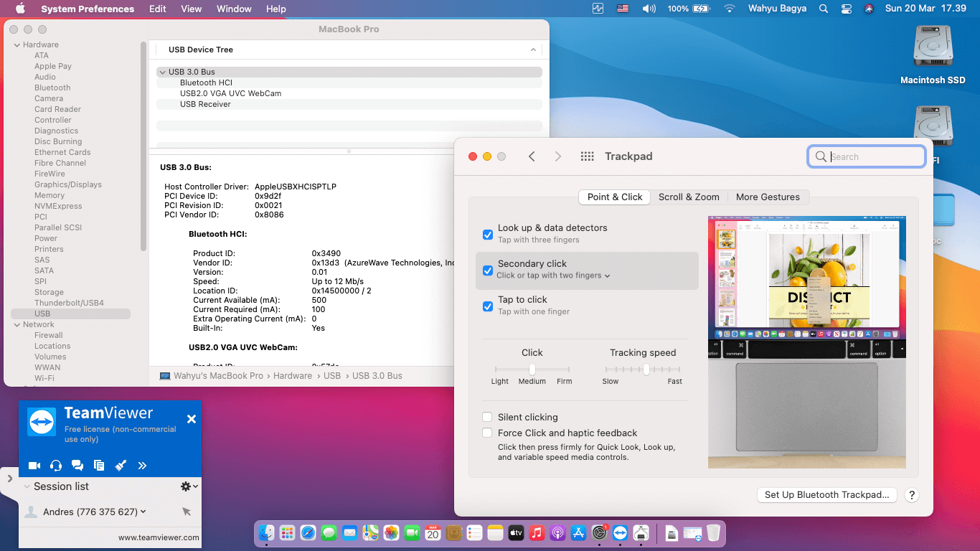
Task: Click the Trackpad help question mark
Action: coord(912,495)
